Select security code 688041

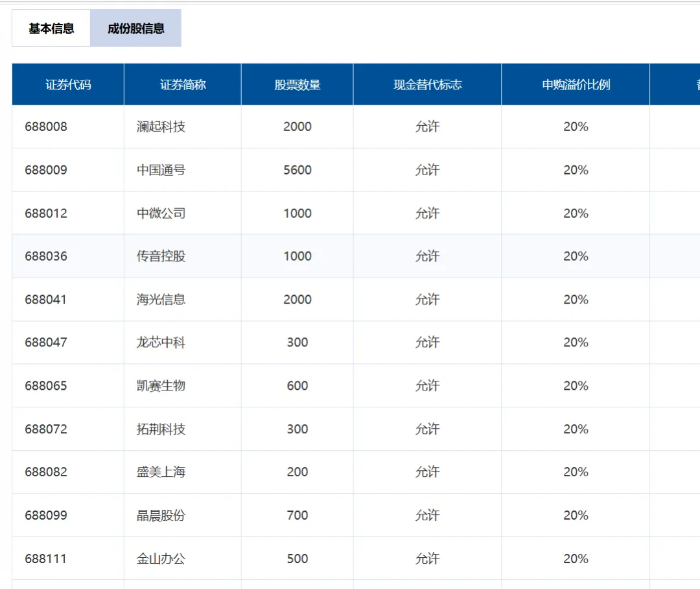[x=45, y=300]
